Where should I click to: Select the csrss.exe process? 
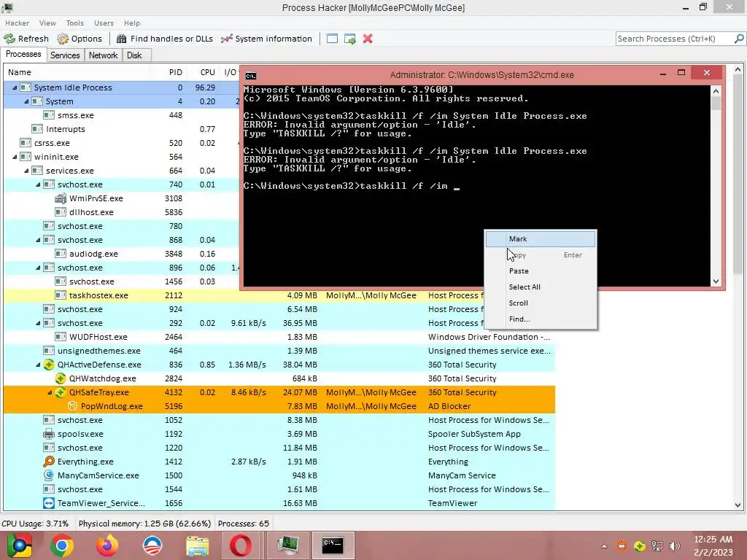[52, 143]
